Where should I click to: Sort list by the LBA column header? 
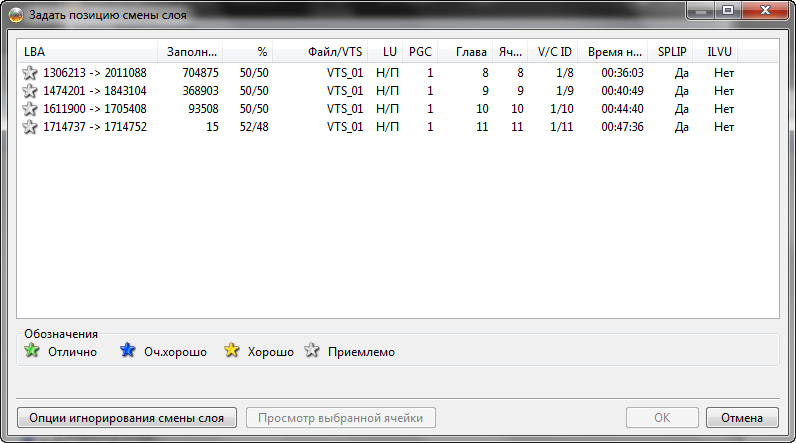coord(87,51)
